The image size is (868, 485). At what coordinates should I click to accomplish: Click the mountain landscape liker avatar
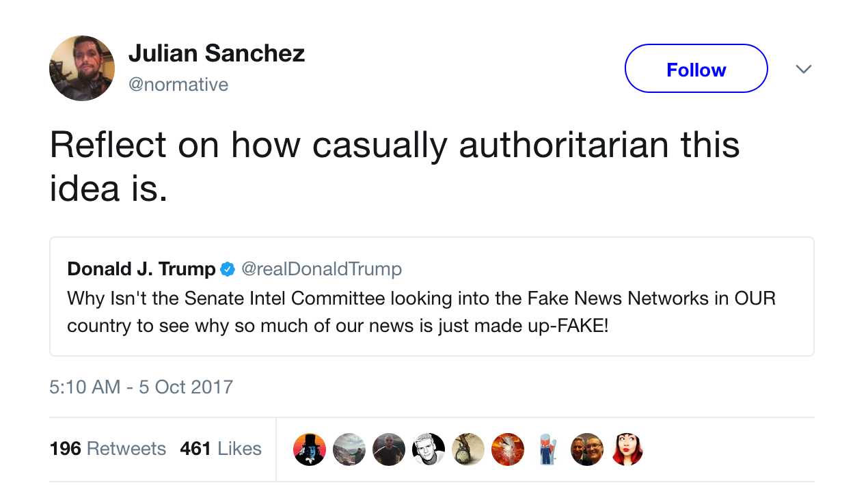[349, 449]
